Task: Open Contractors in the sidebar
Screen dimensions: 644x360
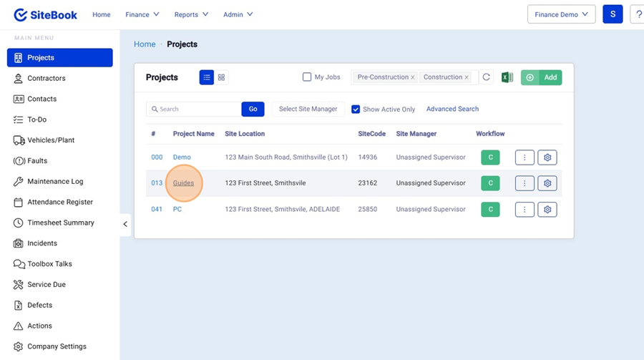Action: [x=47, y=78]
